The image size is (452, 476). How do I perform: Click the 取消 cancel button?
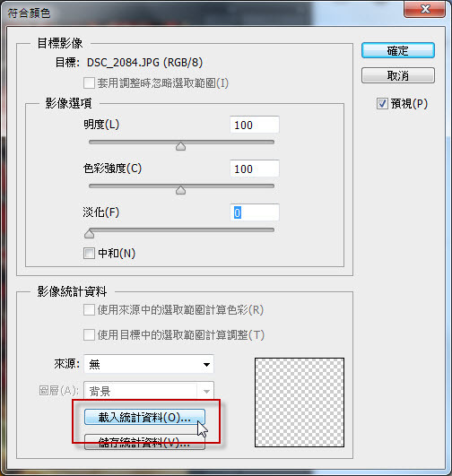(x=398, y=75)
